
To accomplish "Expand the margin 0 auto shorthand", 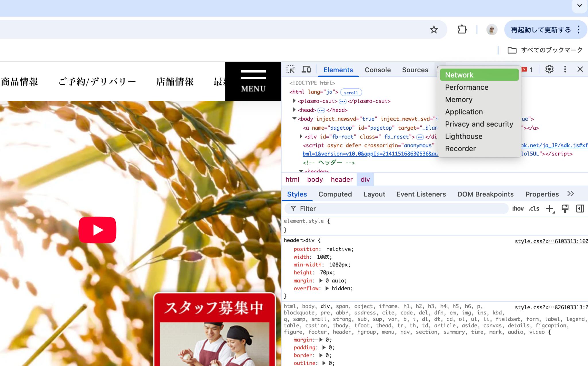I will 321,281.
